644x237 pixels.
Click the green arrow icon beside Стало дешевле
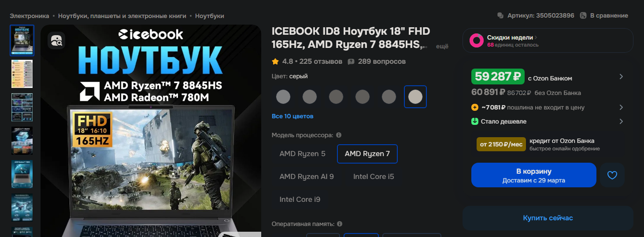point(475,121)
